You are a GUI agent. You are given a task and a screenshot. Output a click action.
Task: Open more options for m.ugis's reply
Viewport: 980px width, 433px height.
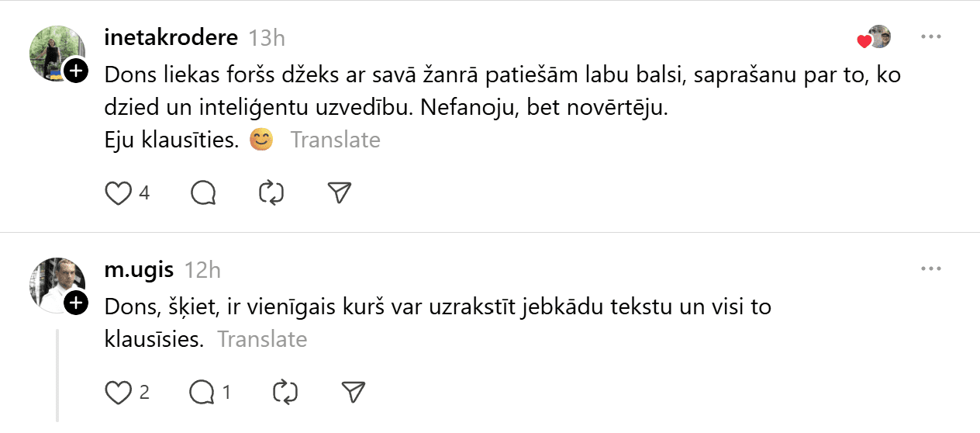click(x=930, y=268)
